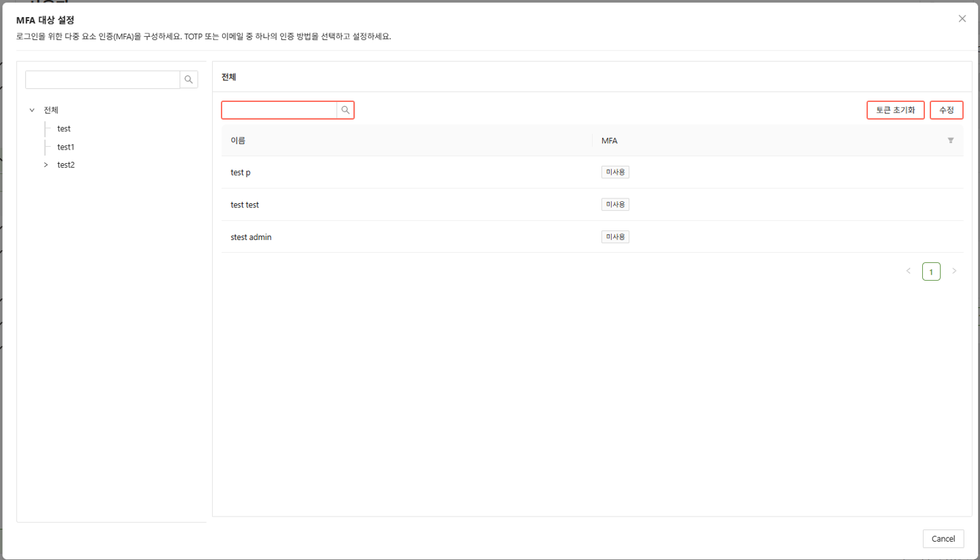Select test2 group in tree
This screenshot has height=560, width=980.
[66, 164]
